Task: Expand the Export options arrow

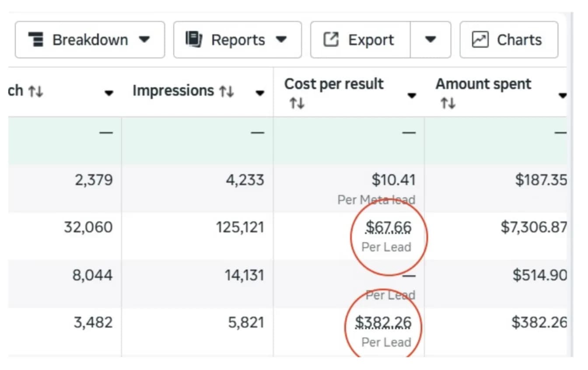Action: point(430,40)
